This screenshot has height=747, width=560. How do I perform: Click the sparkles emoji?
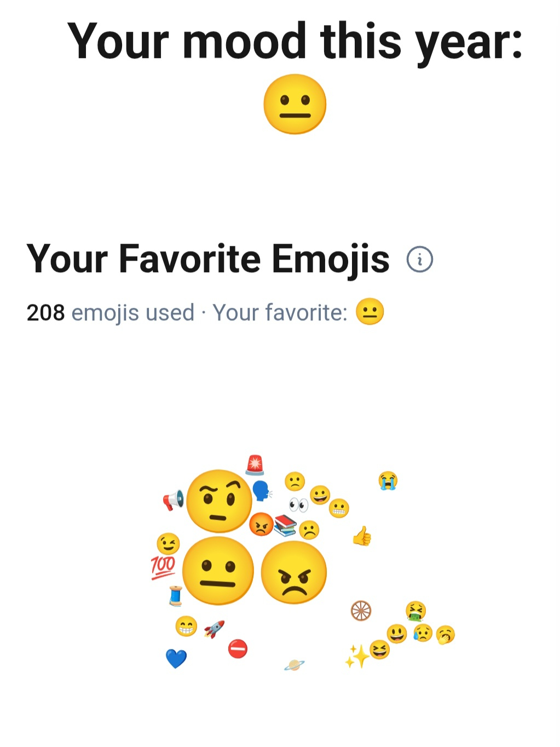click(356, 656)
